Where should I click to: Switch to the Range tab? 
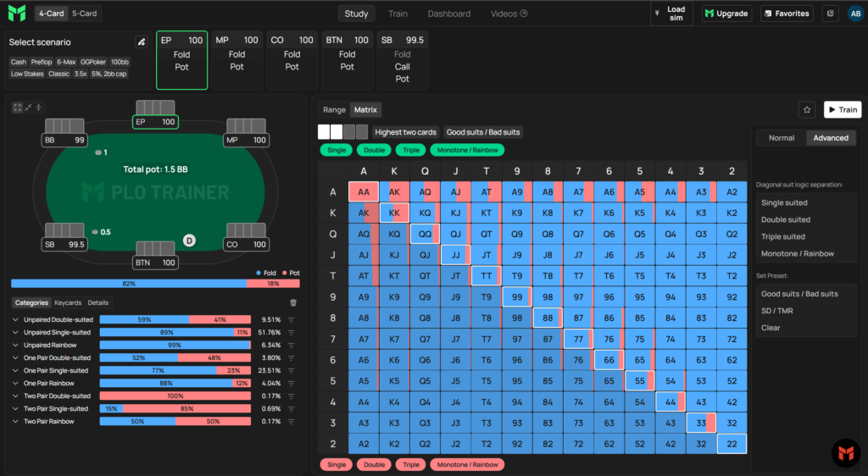(x=334, y=109)
